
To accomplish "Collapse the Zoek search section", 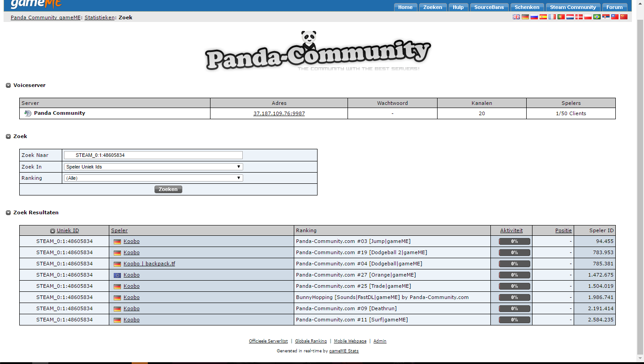I will tap(8, 136).
